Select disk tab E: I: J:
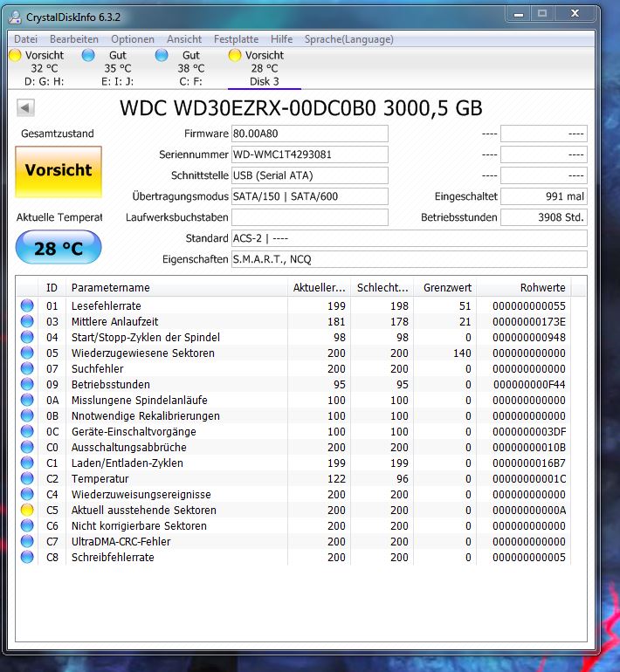 [x=118, y=68]
